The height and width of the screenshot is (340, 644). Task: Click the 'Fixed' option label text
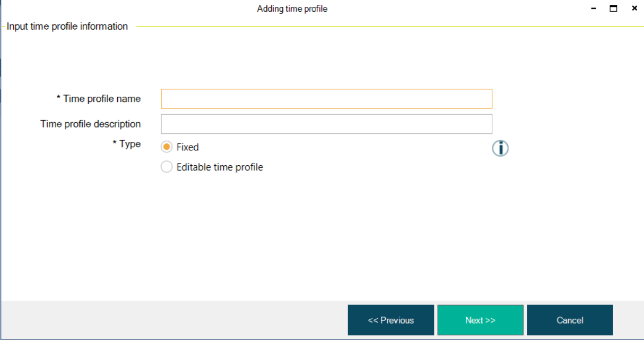point(188,147)
